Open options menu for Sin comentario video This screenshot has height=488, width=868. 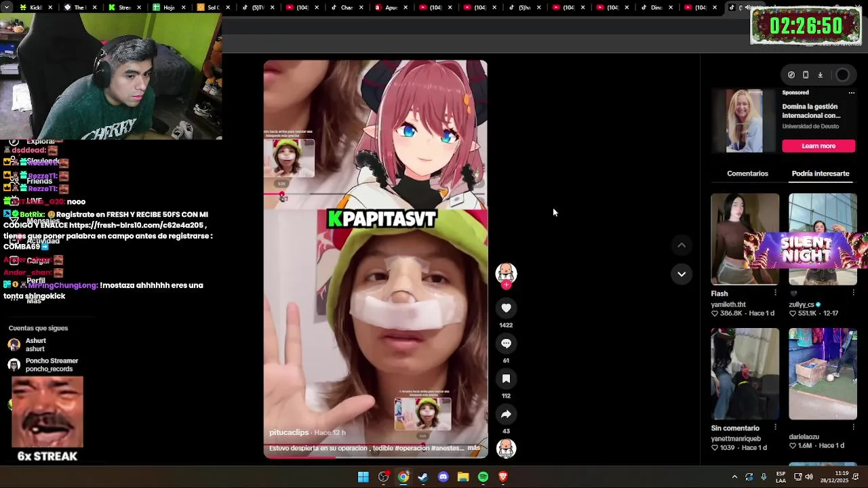(x=775, y=428)
